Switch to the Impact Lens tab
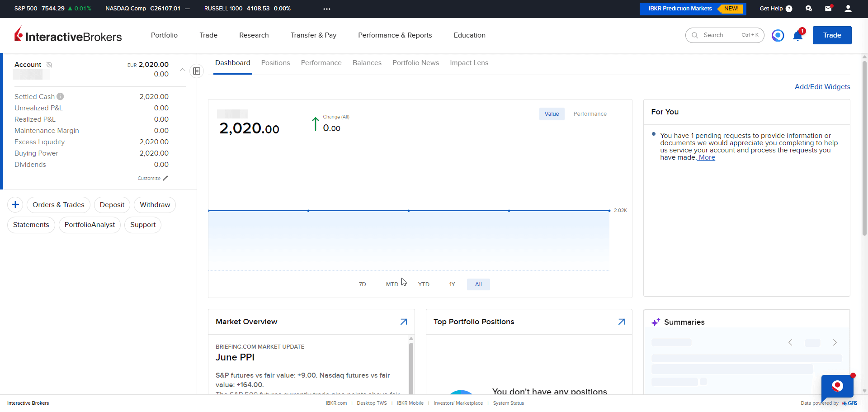 [x=469, y=63]
